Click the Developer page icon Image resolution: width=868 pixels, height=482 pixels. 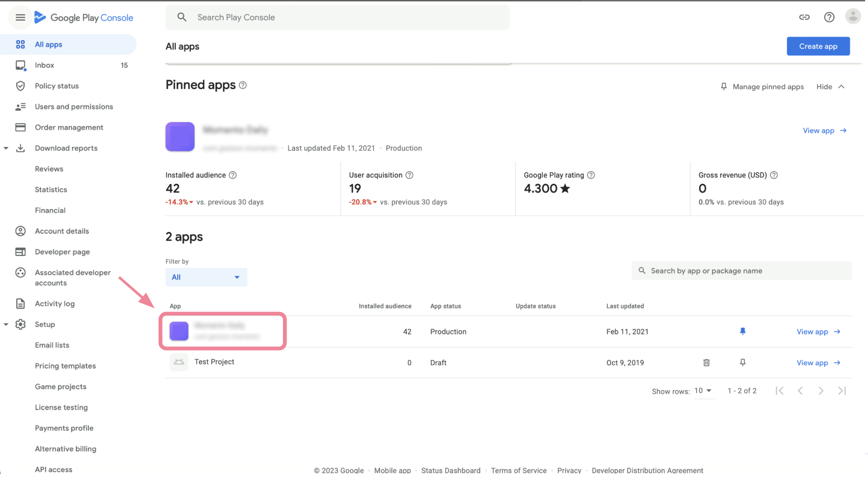click(20, 252)
